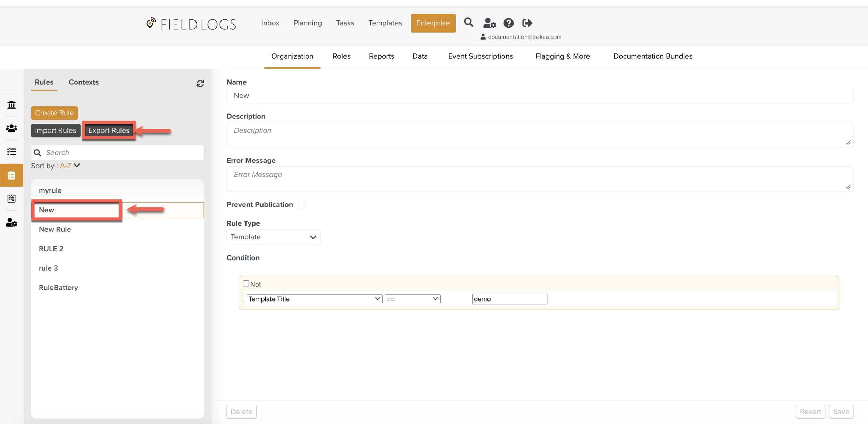Click the logout arrow icon
Image resolution: width=868 pixels, height=424 pixels.
click(527, 23)
